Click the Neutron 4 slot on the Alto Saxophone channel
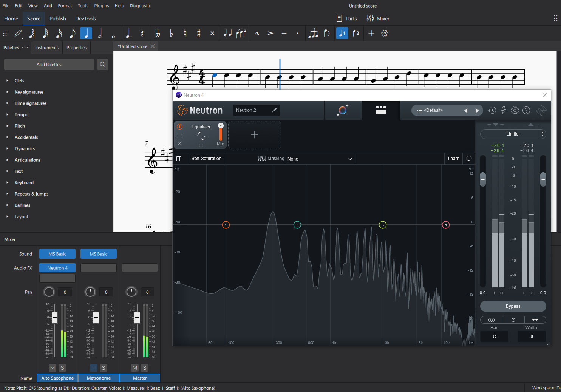 57,268
